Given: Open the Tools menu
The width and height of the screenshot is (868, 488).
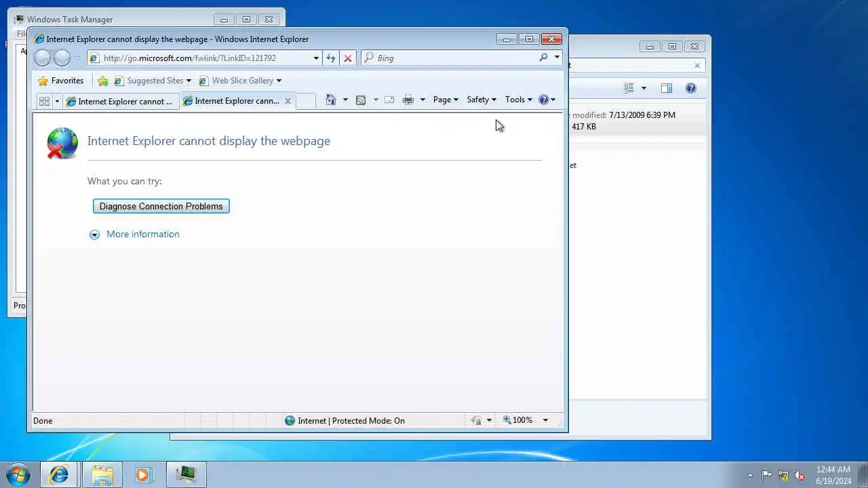Looking at the screenshot, I should [x=519, y=100].
